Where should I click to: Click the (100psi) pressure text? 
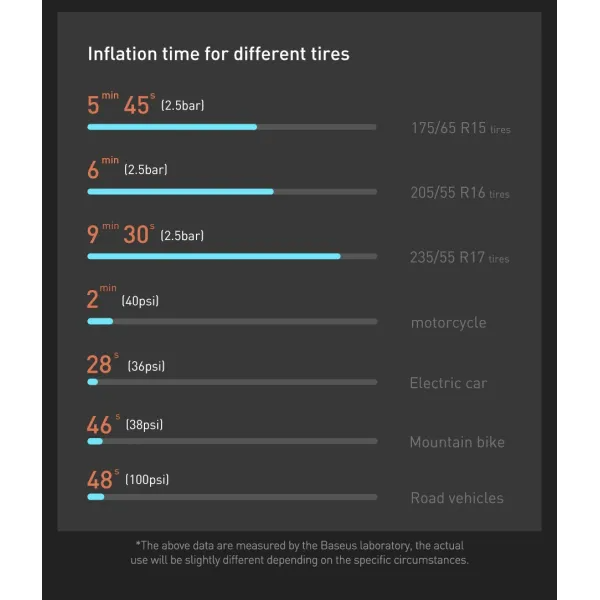click(x=147, y=479)
